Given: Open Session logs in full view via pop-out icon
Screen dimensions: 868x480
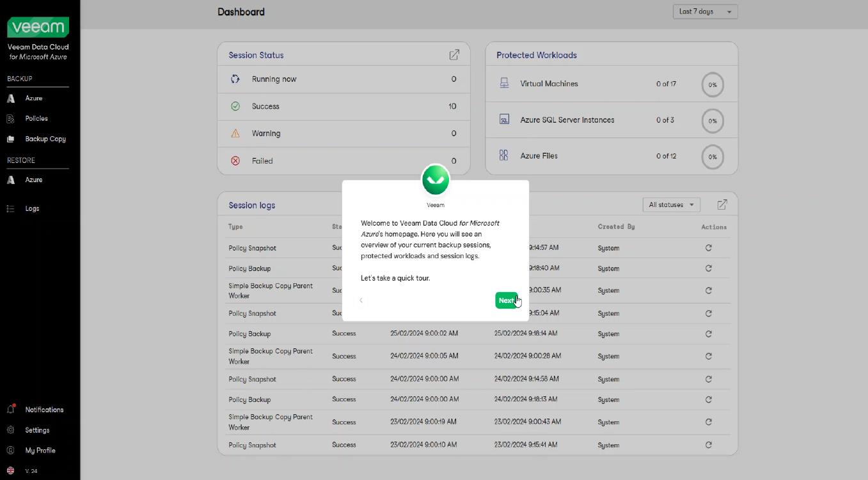Looking at the screenshot, I should click(x=722, y=205).
